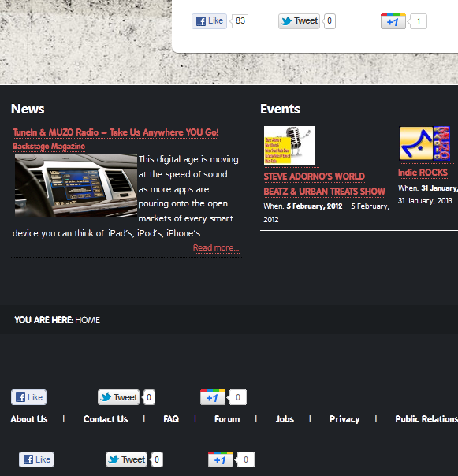Open the Indie ROCKS event link
The height and width of the screenshot is (476, 458).
(423, 173)
